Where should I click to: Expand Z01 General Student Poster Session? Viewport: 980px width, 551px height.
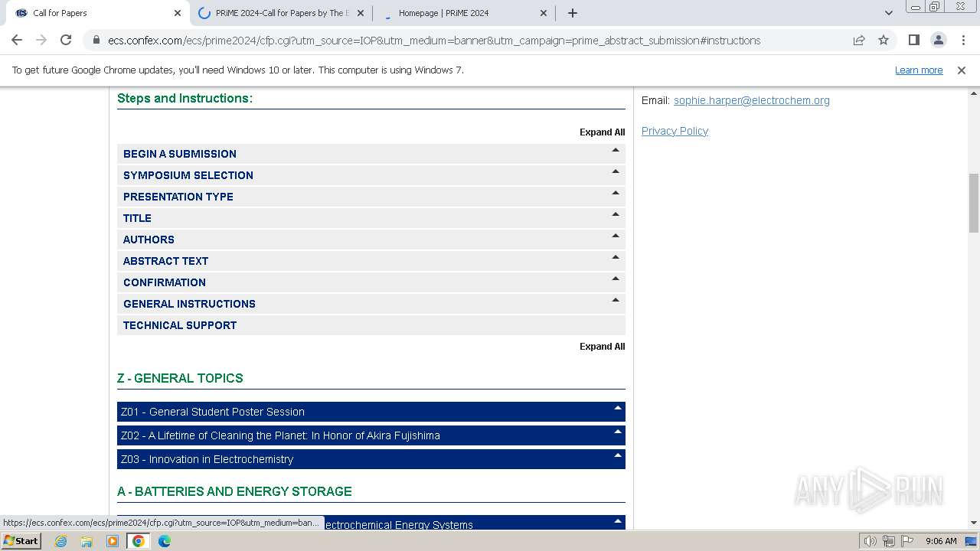pyautogui.click(x=371, y=412)
